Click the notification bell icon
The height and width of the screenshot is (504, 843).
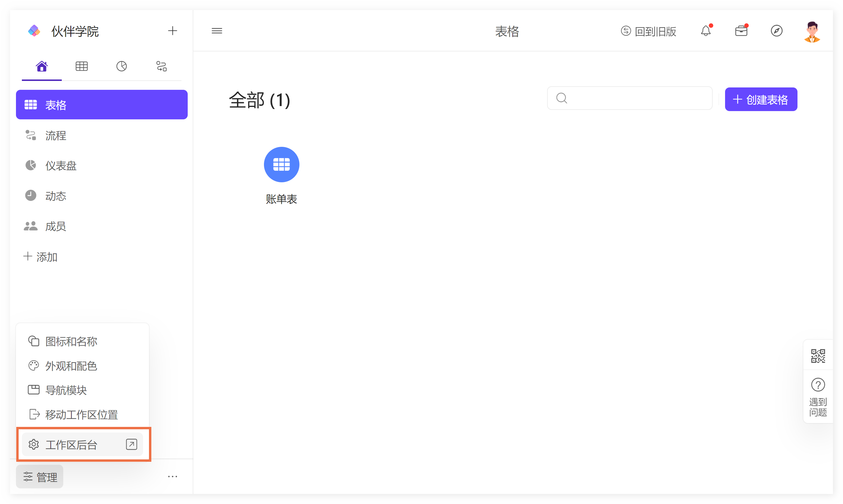[705, 31]
